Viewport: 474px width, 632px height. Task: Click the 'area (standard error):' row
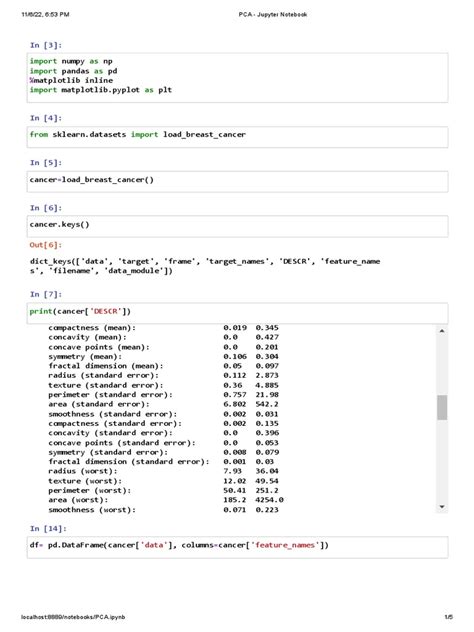(x=163, y=404)
